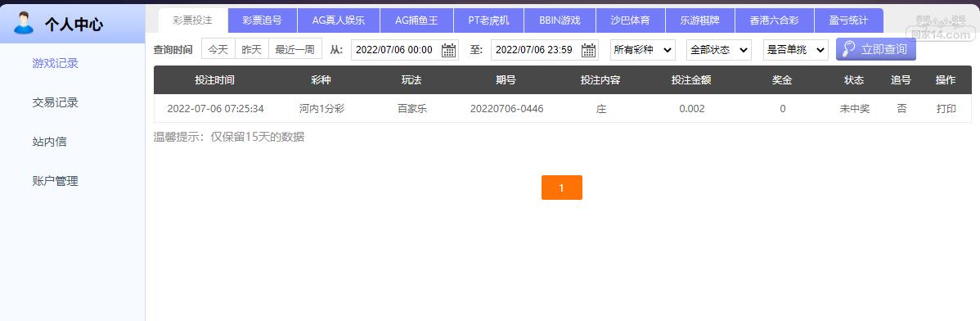The width and height of the screenshot is (980, 321).
Task: Select the 最近一周 quick date filter
Action: pos(295,49)
